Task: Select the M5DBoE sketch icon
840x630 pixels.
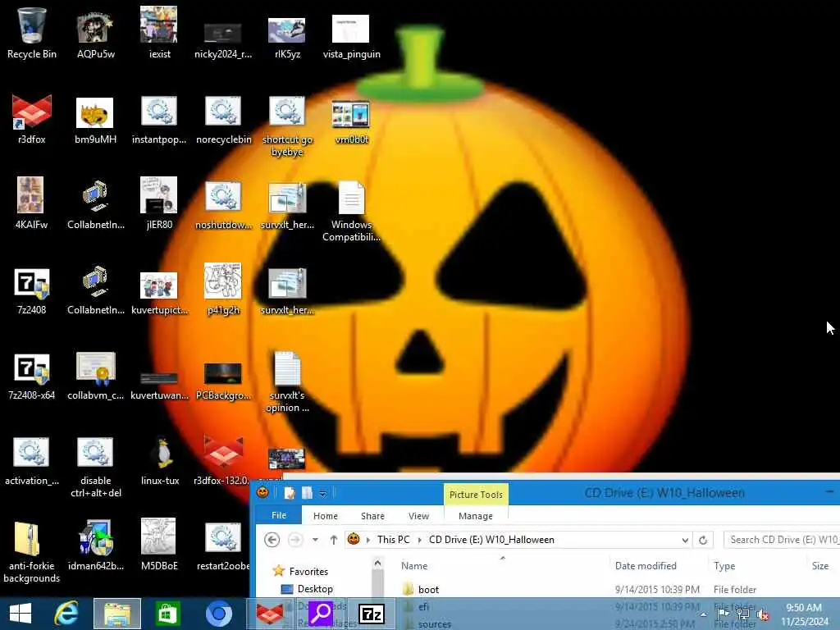Action: tap(159, 546)
